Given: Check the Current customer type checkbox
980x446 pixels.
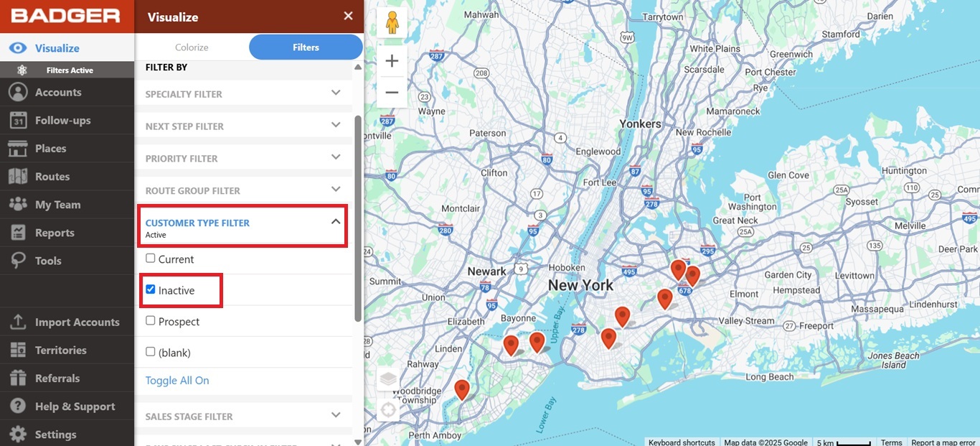Looking at the screenshot, I should coord(151,259).
